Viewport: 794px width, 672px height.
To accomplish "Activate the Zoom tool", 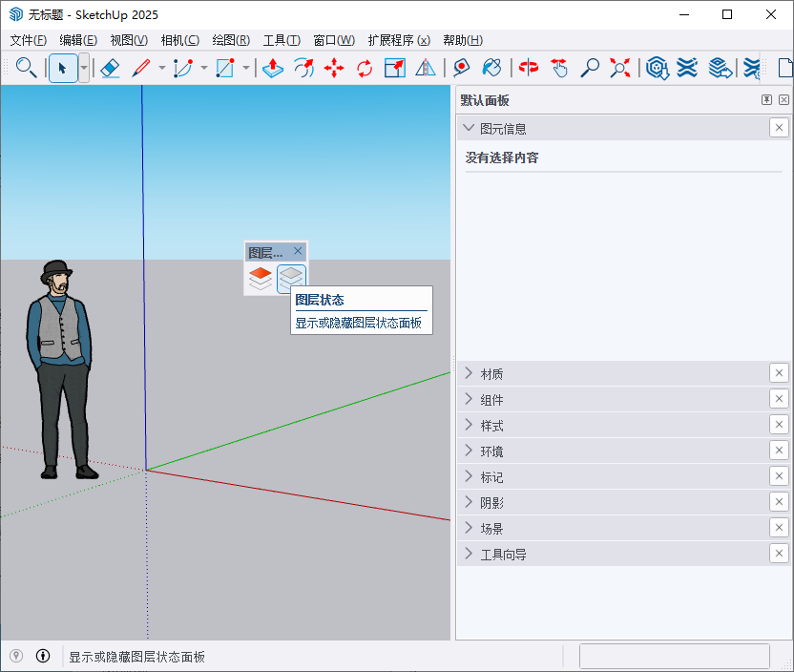I will click(x=591, y=69).
